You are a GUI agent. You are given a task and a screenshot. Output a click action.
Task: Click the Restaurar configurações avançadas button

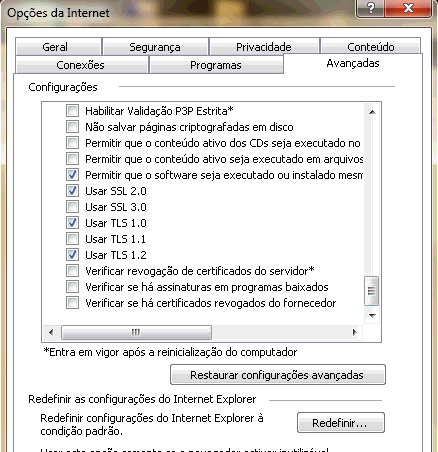click(277, 375)
